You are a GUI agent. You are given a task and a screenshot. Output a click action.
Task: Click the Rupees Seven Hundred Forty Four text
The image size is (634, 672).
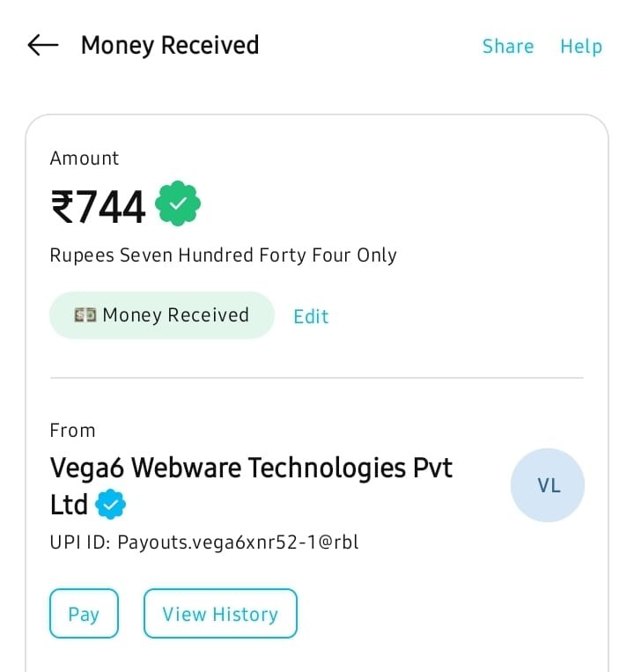[224, 255]
